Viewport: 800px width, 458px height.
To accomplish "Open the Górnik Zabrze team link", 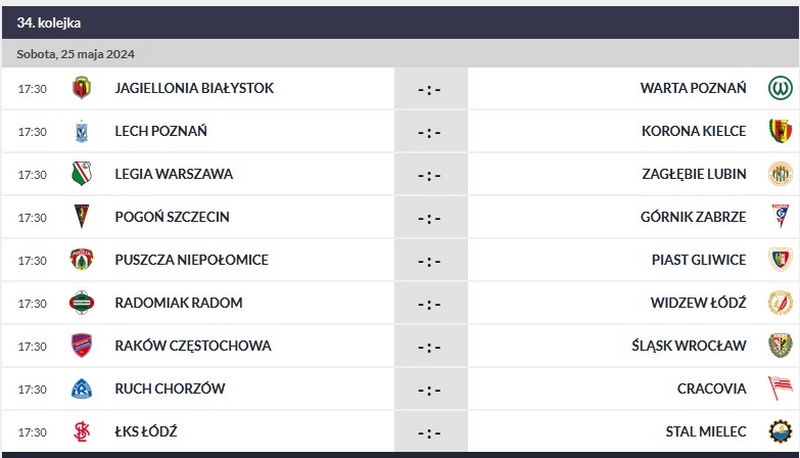I will click(694, 217).
